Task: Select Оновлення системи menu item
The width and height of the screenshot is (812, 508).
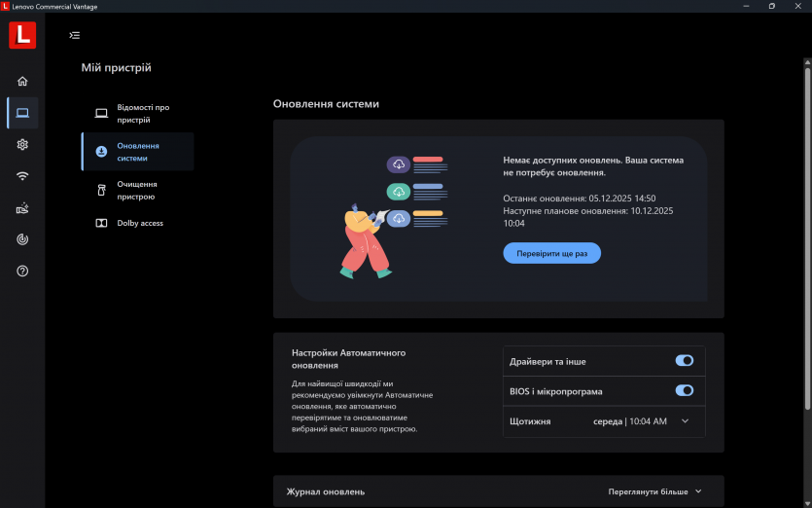Action: click(x=137, y=152)
